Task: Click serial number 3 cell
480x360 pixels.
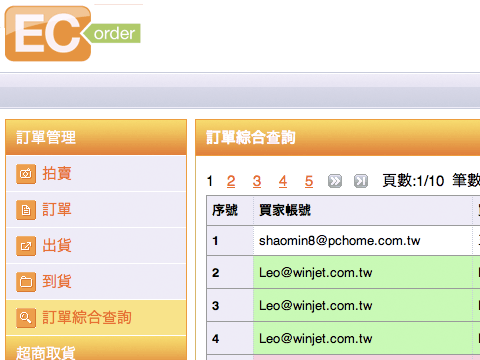Action: click(x=230, y=306)
